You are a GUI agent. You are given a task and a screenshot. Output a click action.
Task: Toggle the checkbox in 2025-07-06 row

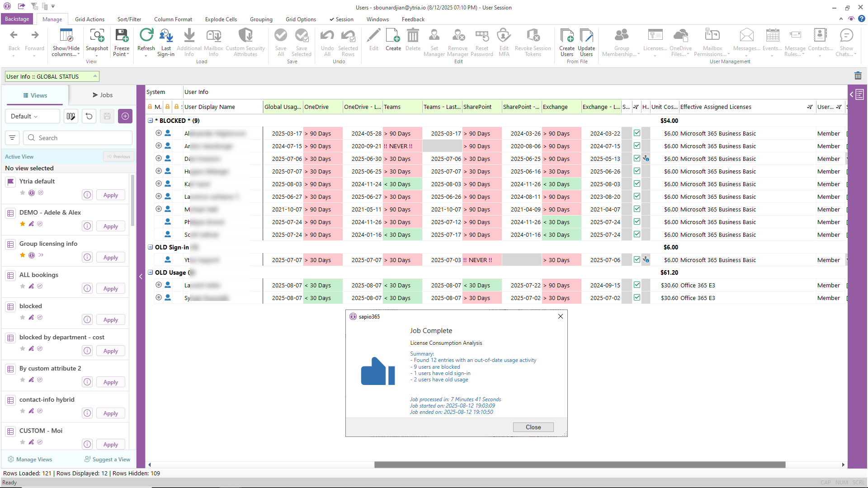coord(637,260)
